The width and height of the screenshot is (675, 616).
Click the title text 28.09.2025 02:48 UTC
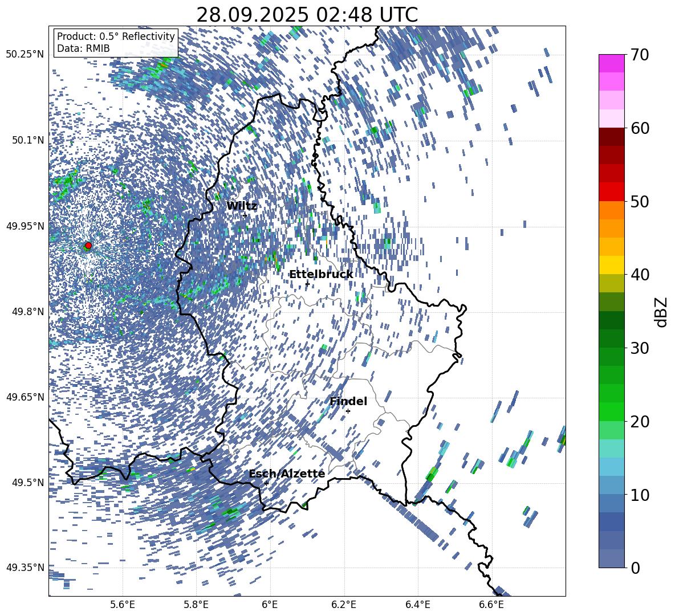pyautogui.click(x=307, y=15)
